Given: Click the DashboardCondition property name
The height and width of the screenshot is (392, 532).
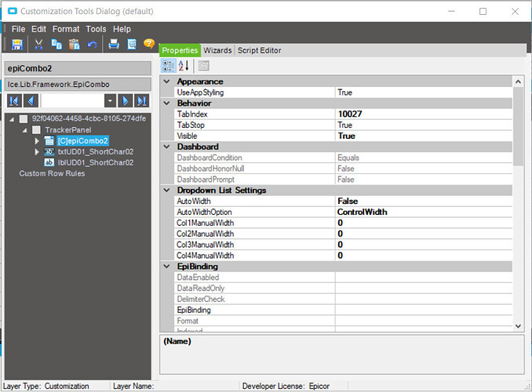Looking at the screenshot, I should point(210,158).
